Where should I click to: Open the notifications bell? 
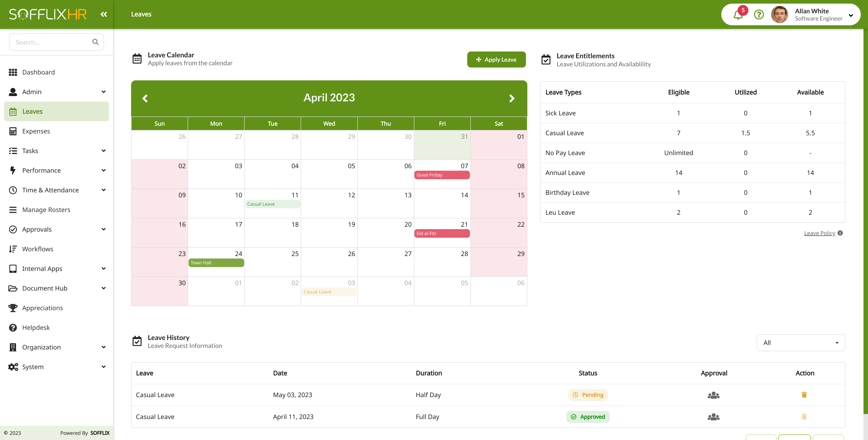738,15
